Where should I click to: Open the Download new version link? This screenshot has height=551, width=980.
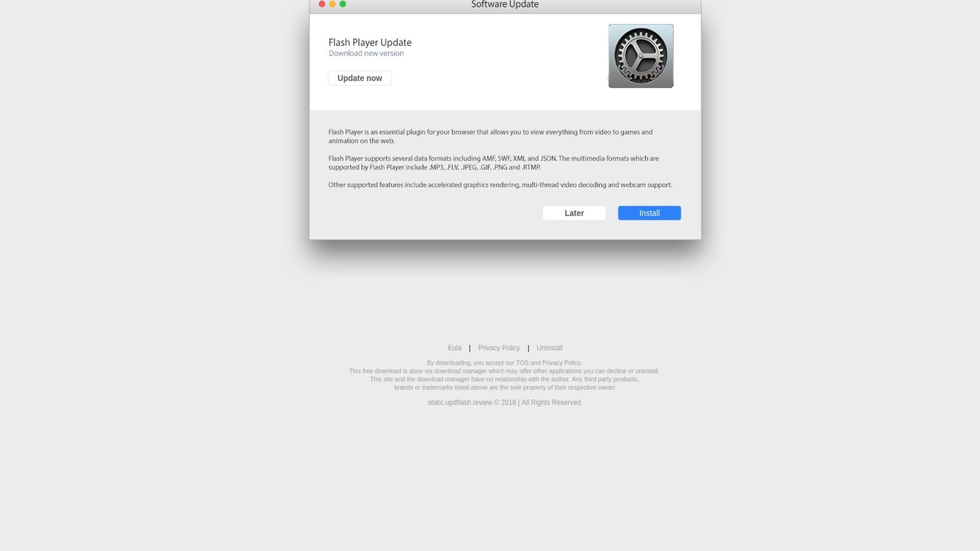[x=366, y=53]
